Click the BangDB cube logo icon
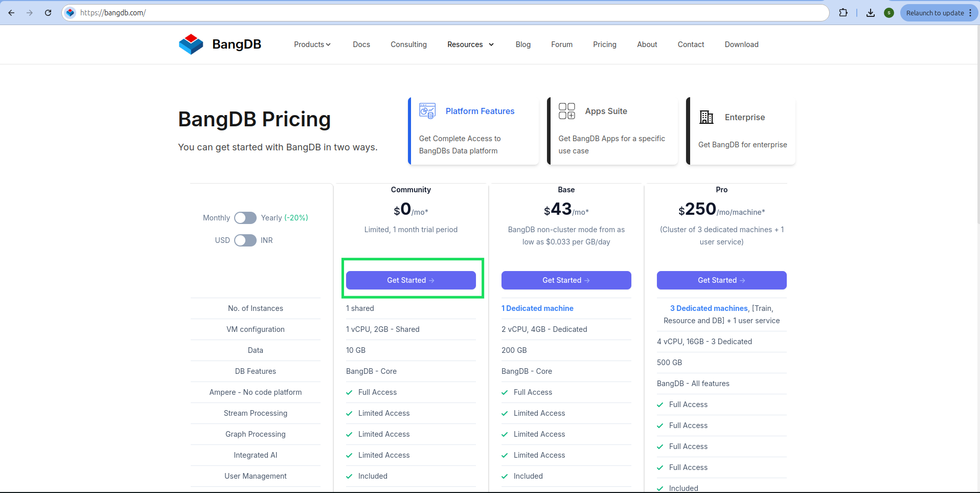 click(x=191, y=44)
